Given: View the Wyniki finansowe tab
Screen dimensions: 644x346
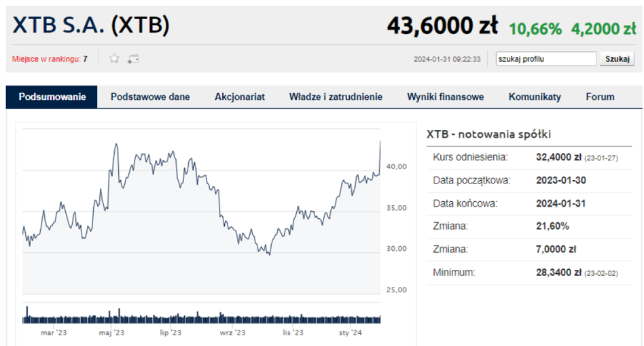Looking at the screenshot, I should 445,97.
